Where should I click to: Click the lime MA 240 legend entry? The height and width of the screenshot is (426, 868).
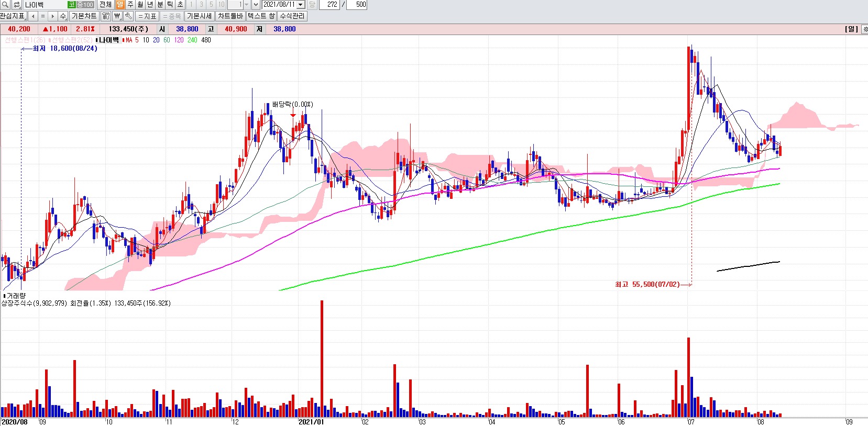[x=192, y=40]
